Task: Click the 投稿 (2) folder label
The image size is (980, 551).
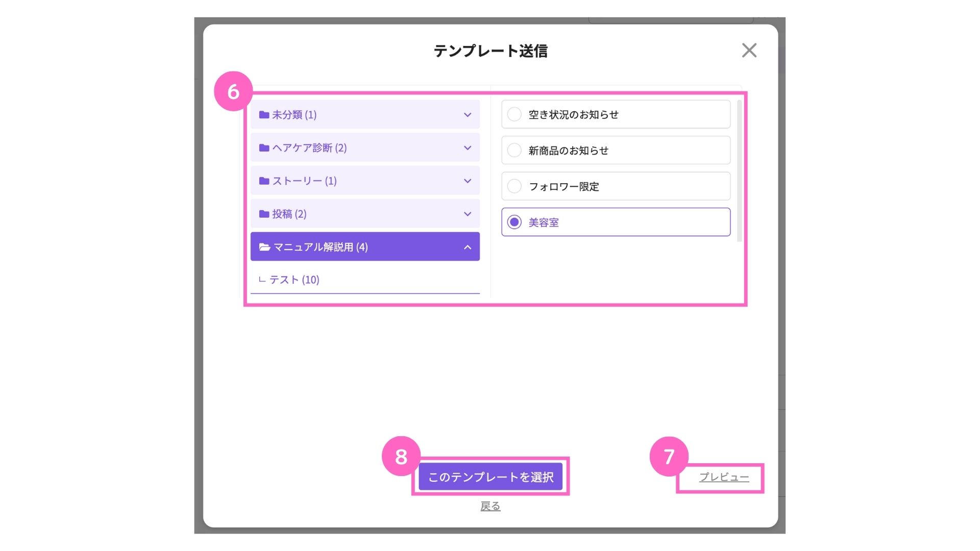Action: pyautogui.click(x=289, y=214)
